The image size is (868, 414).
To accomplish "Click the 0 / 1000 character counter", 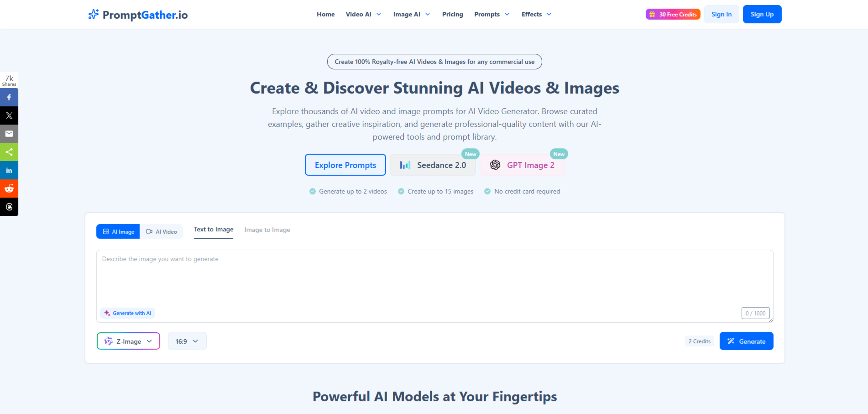I will click(755, 313).
